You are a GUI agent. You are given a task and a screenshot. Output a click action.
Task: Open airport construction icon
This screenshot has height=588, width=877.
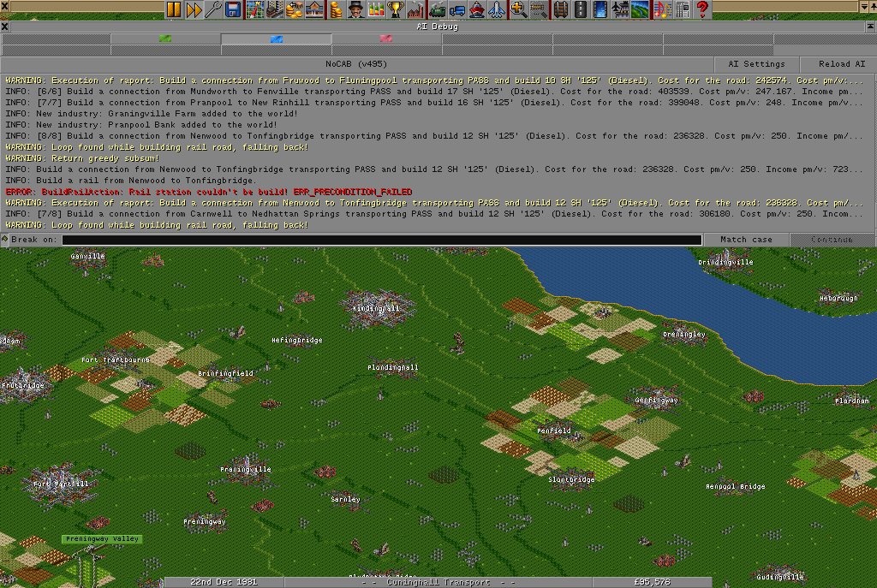point(620,9)
